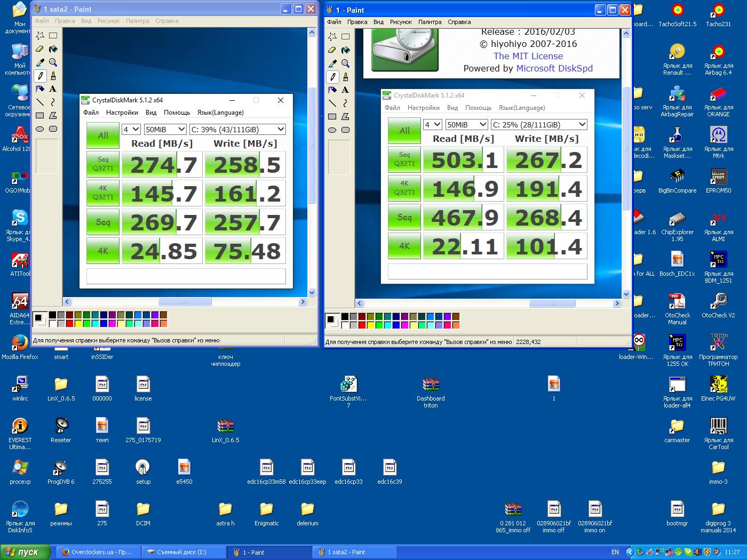Select the TachoSoft21.5 desktop icon
The height and width of the screenshot is (560, 747).
click(677, 14)
